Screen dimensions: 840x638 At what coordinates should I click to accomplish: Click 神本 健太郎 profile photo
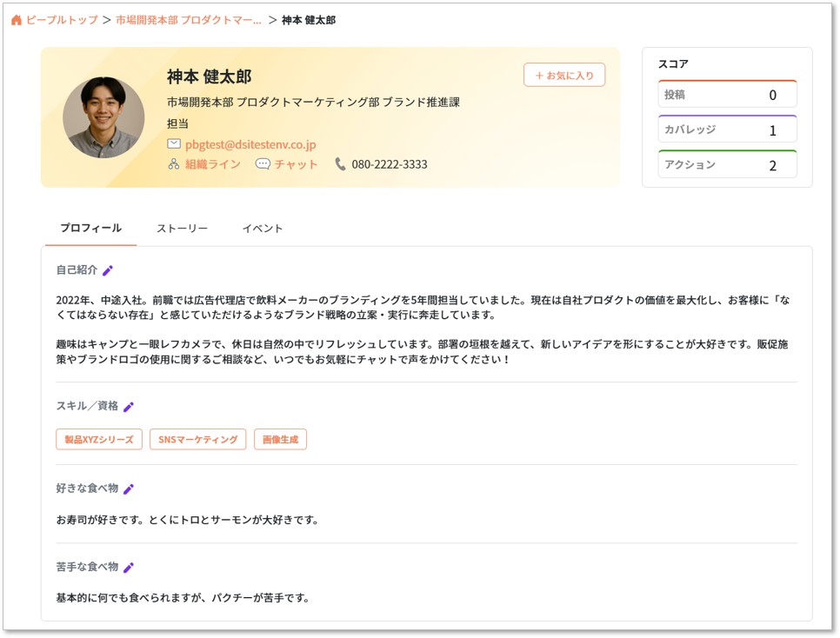103,117
